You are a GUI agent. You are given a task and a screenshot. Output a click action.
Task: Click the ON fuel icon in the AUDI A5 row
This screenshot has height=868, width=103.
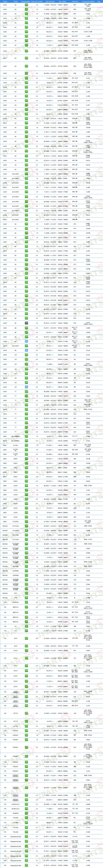tap(27, 323)
